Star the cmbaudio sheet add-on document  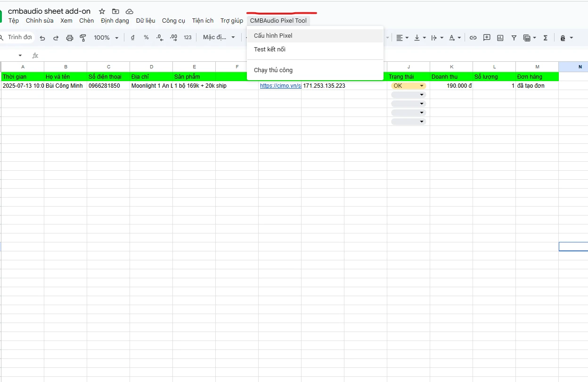(102, 11)
